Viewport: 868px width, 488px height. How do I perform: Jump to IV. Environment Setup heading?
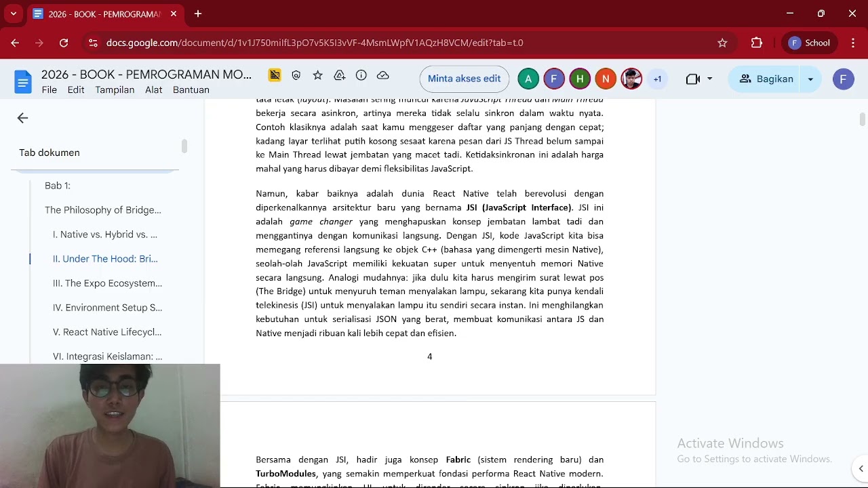coord(107,308)
